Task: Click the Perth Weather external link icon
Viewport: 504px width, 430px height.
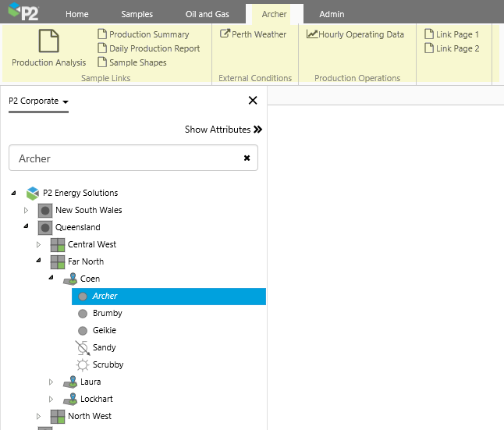Action: tap(225, 34)
